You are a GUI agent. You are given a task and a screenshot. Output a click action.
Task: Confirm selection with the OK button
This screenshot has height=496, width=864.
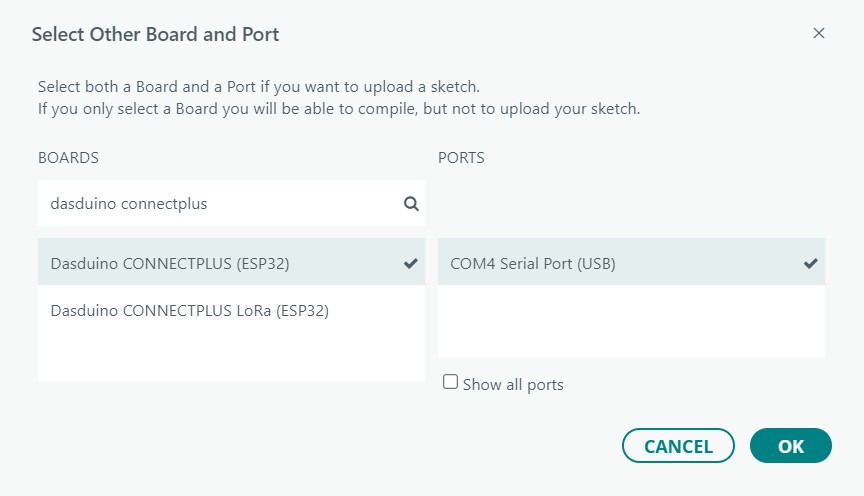pyautogui.click(x=790, y=446)
